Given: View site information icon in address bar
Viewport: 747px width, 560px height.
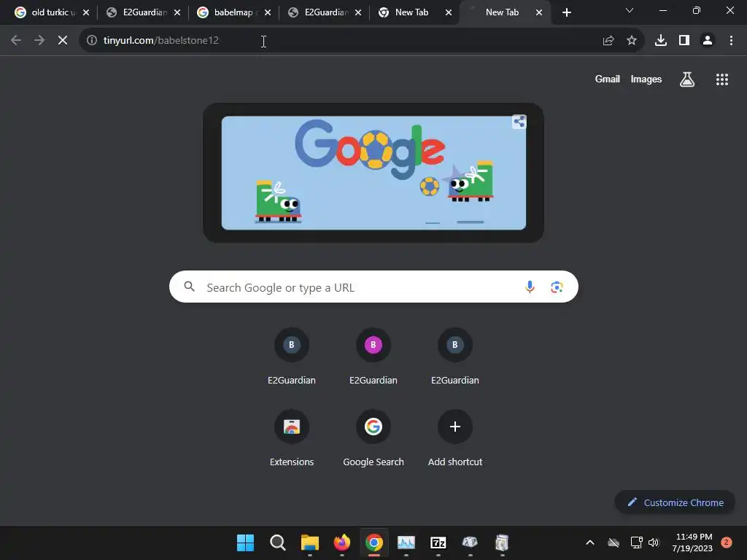Looking at the screenshot, I should pyautogui.click(x=92, y=41).
